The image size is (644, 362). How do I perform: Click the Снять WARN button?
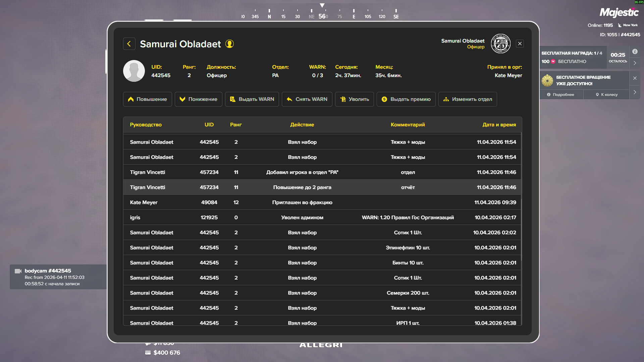[x=307, y=99]
